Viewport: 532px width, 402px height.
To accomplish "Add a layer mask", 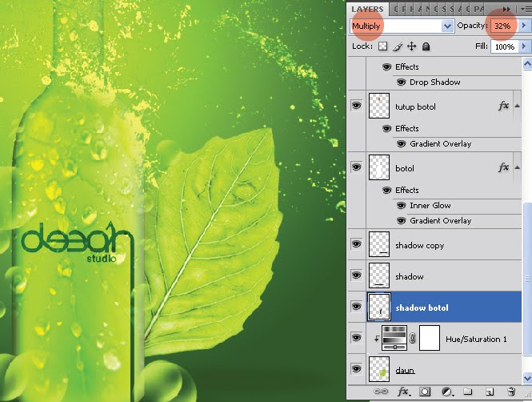I will [x=425, y=392].
